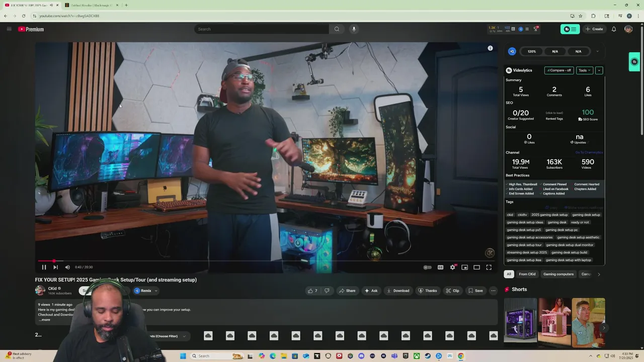This screenshot has height=362, width=644.
Task: Open the Ask AI button
Action: 371,291
